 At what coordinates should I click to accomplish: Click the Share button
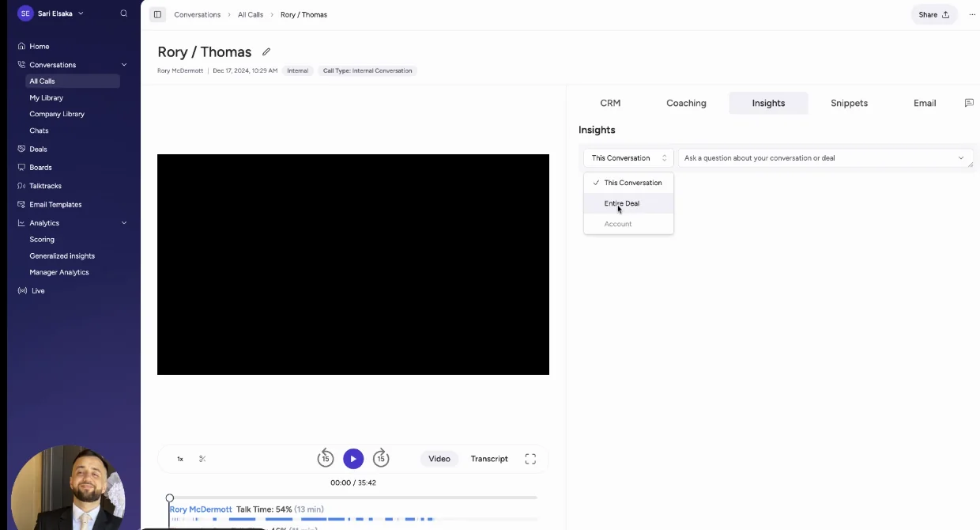point(933,14)
